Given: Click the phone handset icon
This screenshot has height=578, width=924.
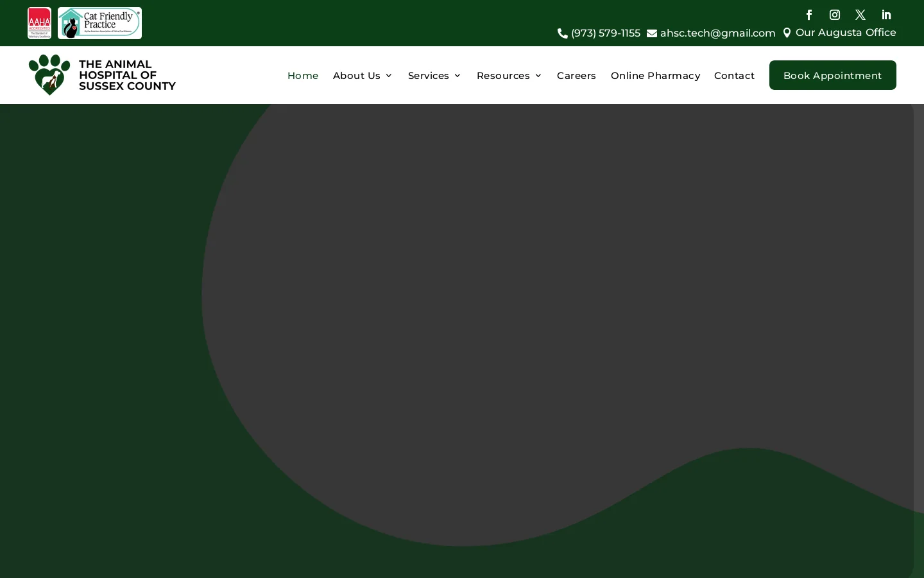Looking at the screenshot, I should [x=563, y=33].
